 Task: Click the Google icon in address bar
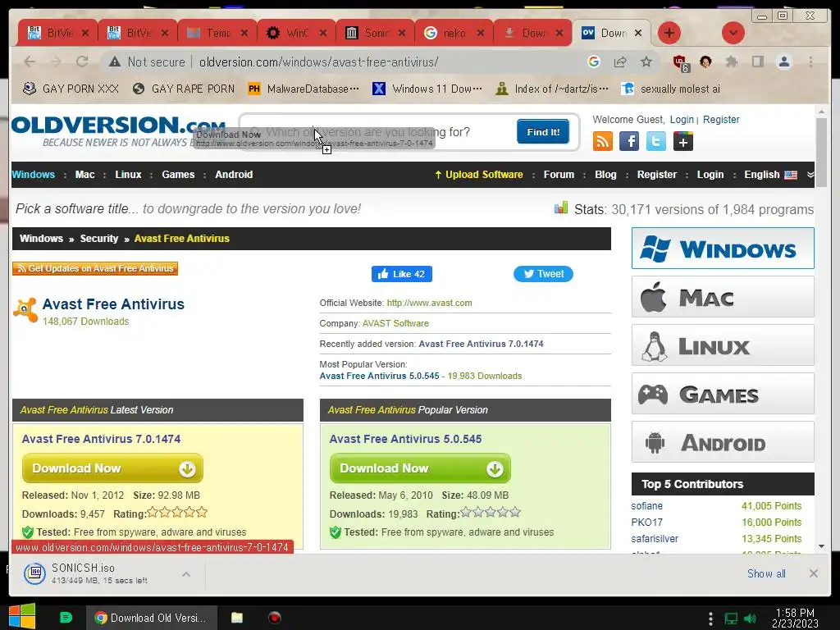pyautogui.click(x=594, y=62)
